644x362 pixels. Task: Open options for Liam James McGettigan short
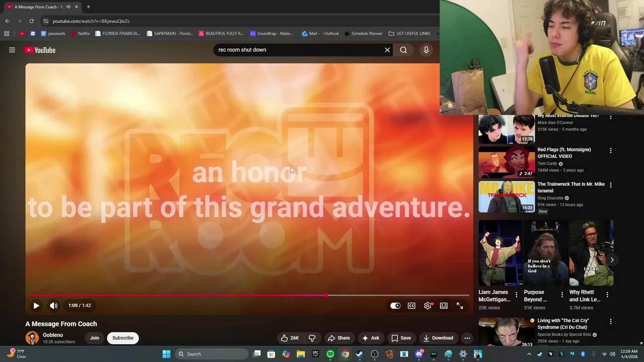[516, 295]
